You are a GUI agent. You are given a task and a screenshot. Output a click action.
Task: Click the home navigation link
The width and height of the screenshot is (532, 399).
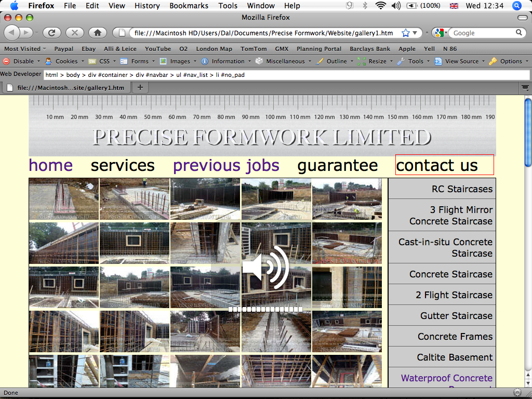(x=50, y=165)
